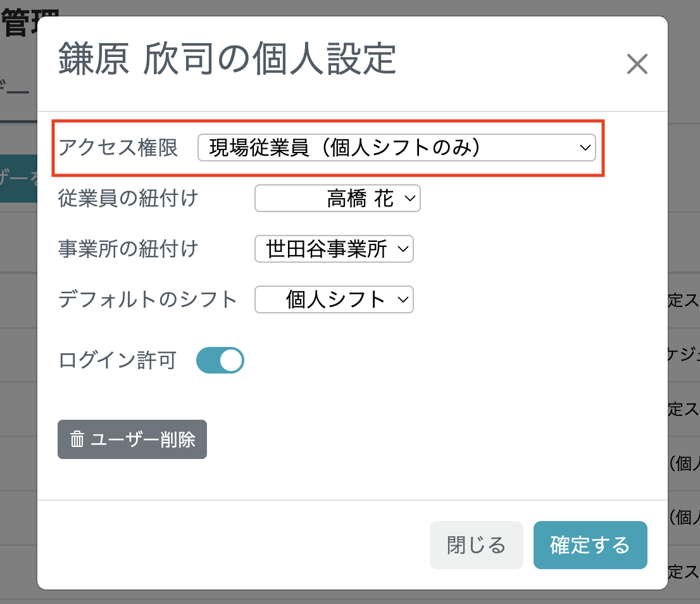Click the 閉じる button
Screen dimensions: 700x604
click(476, 544)
